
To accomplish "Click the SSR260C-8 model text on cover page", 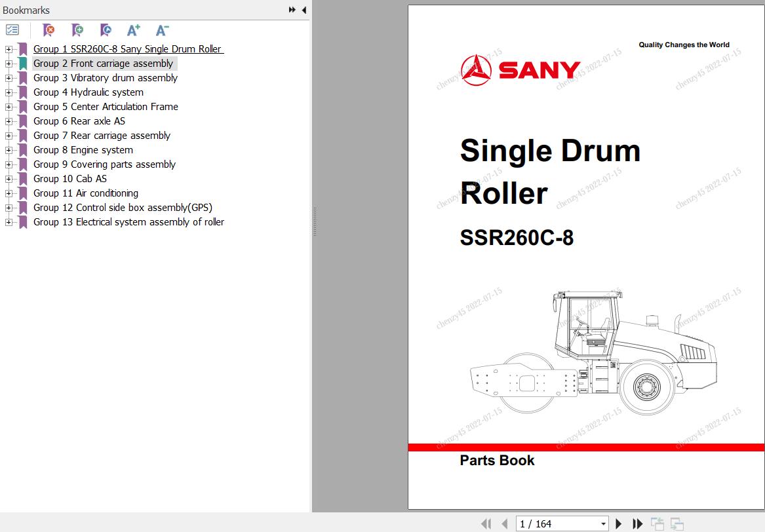I will tap(517, 237).
